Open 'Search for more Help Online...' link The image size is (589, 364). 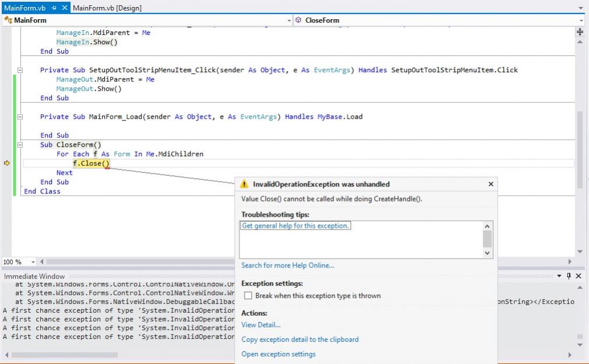tap(288, 265)
